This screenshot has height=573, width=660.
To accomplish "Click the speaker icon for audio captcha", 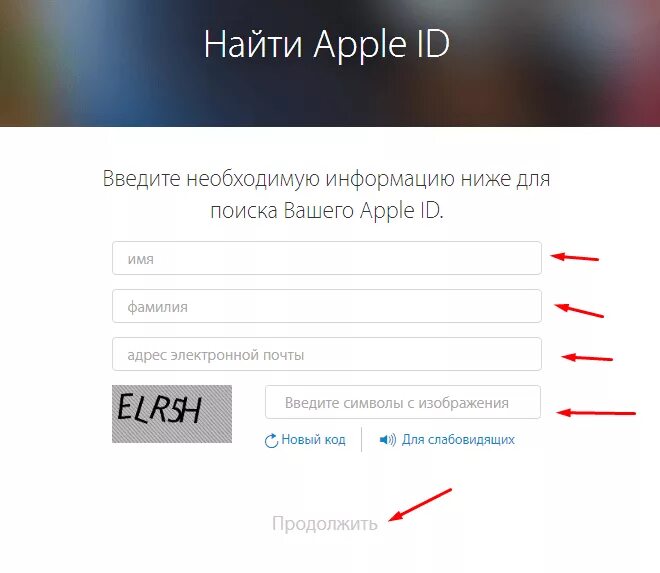I will (x=388, y=440).
